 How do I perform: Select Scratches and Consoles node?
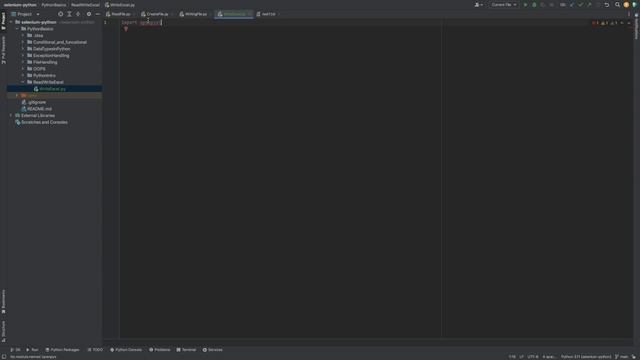[44, 122]
